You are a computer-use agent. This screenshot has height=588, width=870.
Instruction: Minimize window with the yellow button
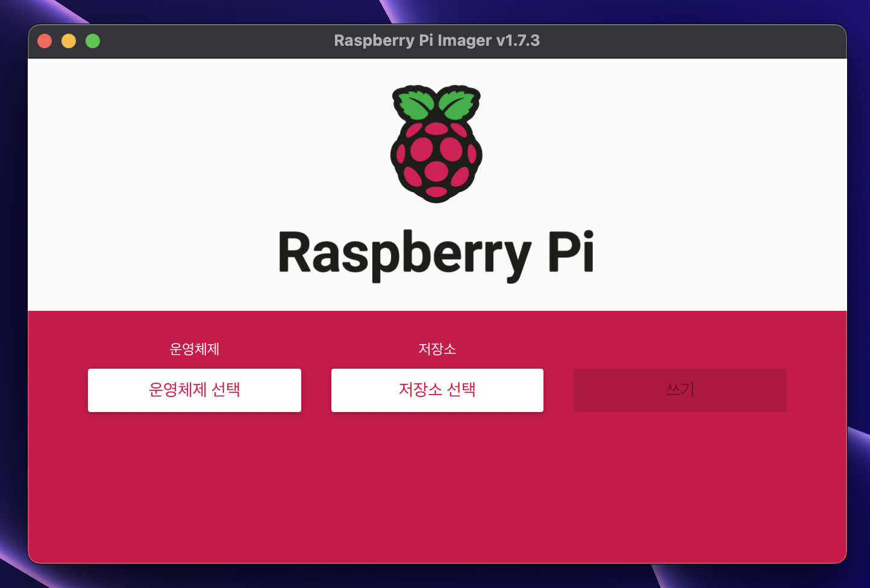tap(69, 41)
